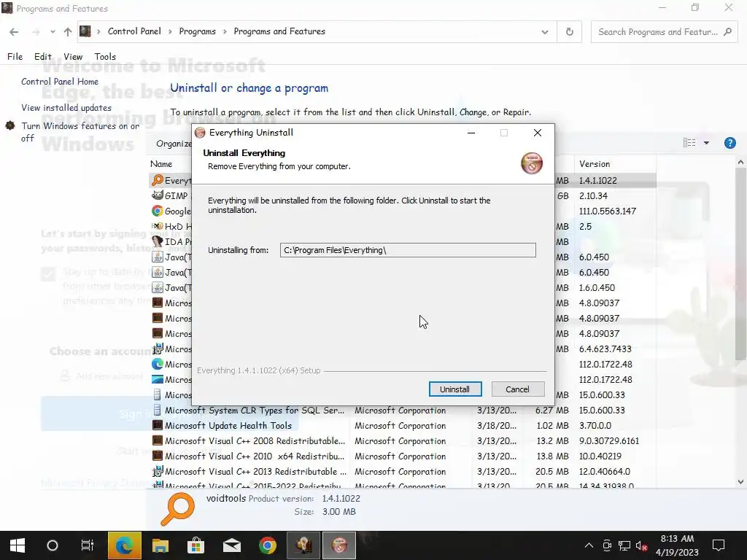Open the File menu
Screen dimensions: 747x560
[15, 57]
